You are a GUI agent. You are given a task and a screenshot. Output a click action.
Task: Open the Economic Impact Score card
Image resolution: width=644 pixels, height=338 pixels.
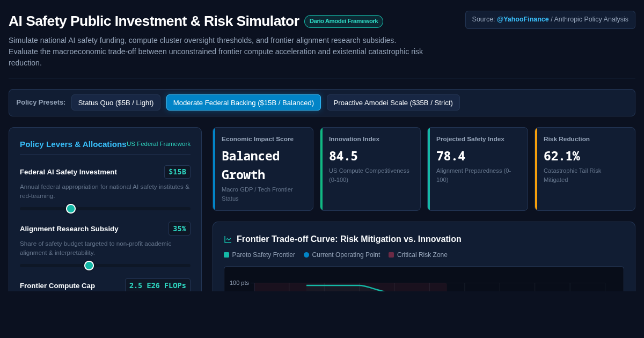[263, 169]
